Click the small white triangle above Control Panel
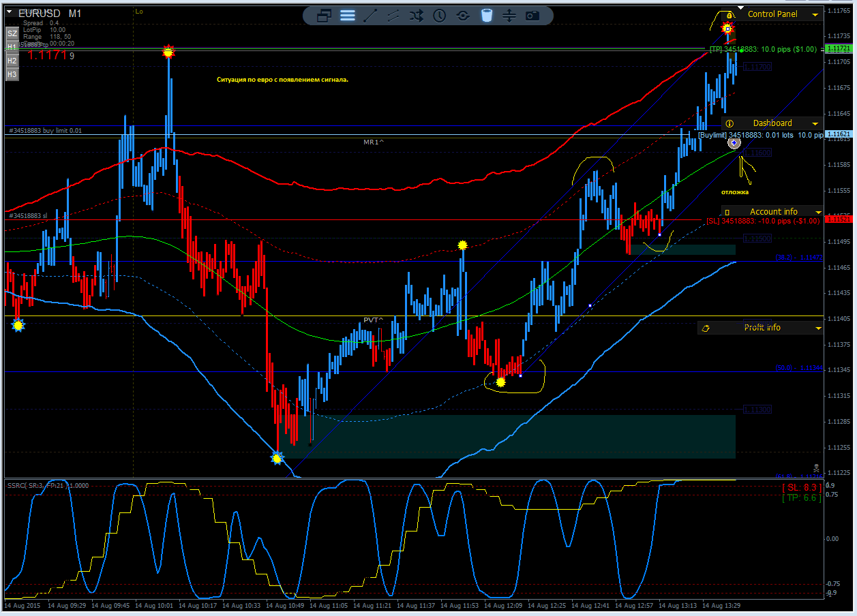Image resolution: width=857 pixels, height=616 pixels. click(741, 7)
